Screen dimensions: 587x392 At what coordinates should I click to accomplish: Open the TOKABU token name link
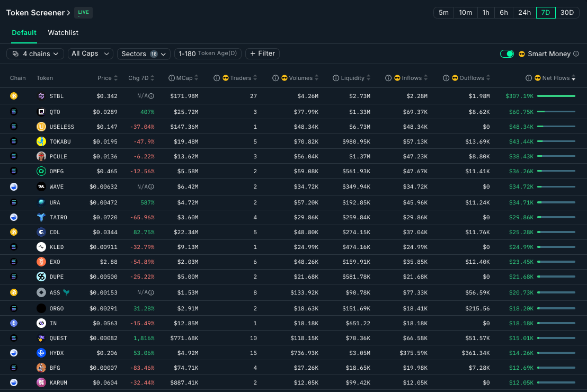point(60,141)
